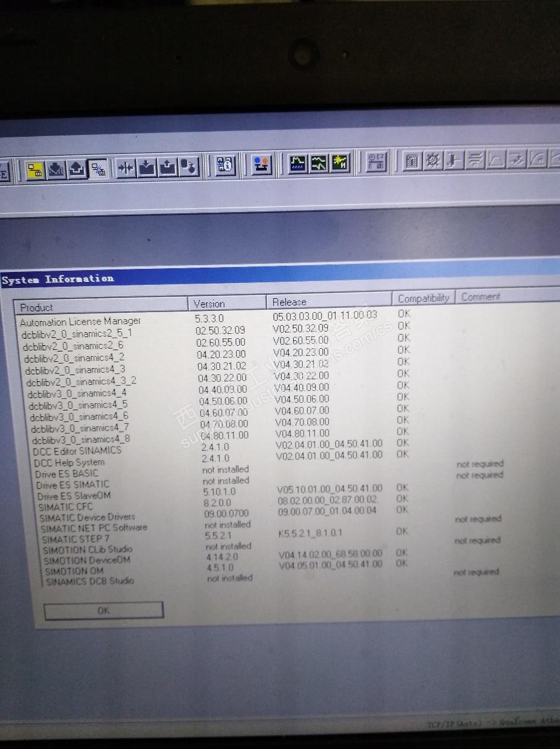The height and width of the screenshot is (749, 560).
Task: Select the SIMATIC CFC row
Action: click(66, 507)
